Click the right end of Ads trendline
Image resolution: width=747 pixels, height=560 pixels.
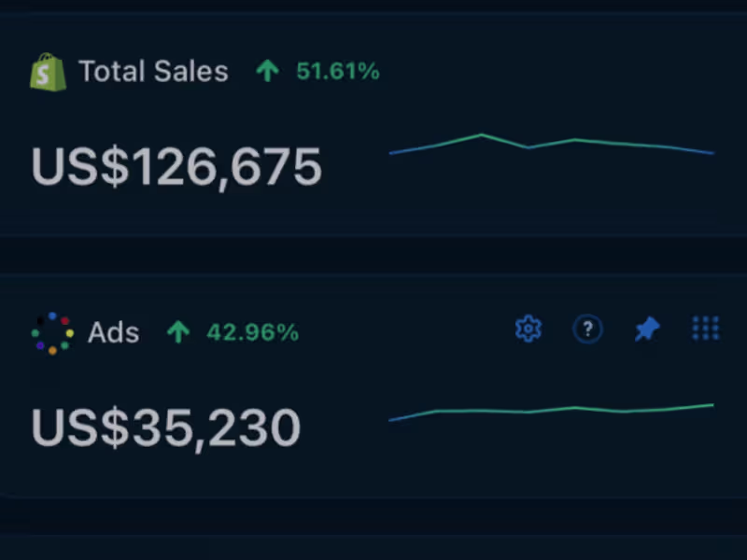(712, 405)
